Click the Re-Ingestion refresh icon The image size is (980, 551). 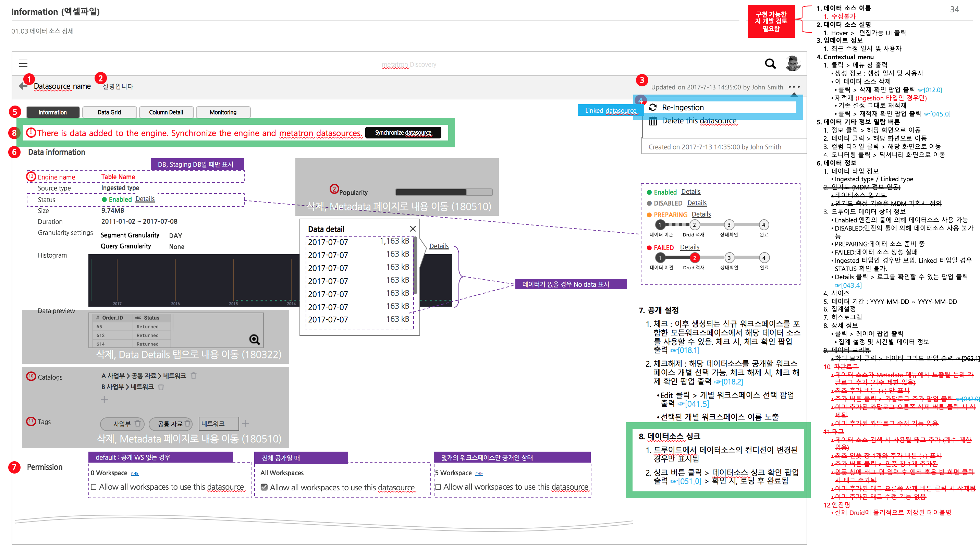[653, 108]
